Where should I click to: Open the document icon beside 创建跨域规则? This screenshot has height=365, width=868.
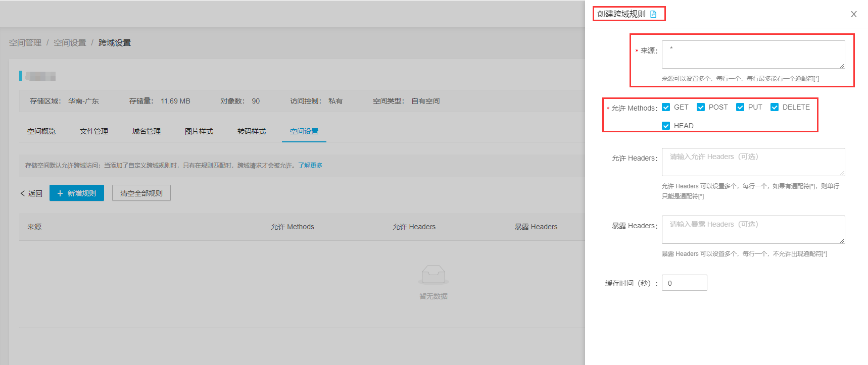coord(653,14)
